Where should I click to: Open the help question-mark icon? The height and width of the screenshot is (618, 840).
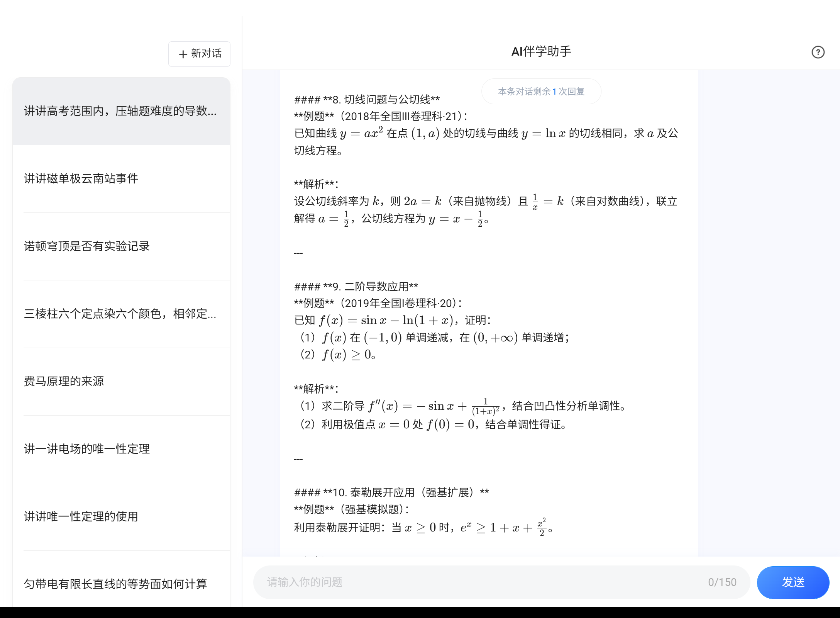(818, 52)
